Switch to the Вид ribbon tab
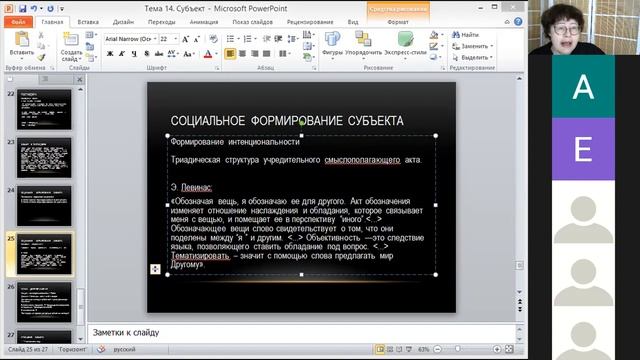 tap(353, 22)
